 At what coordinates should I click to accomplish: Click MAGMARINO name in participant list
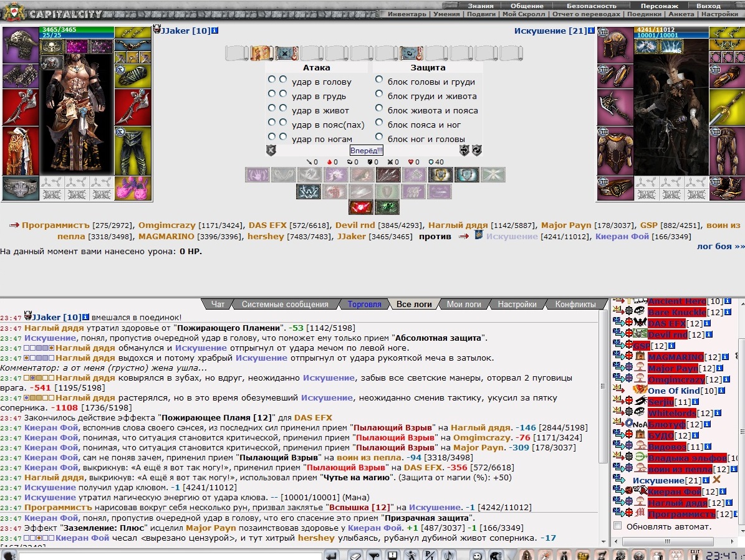coord(166,236)
